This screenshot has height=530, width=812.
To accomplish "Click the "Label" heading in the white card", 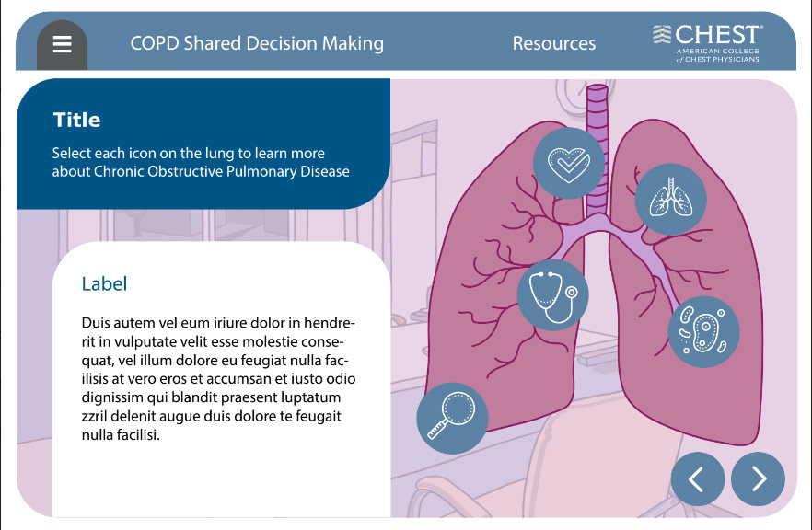I will tap(104, 283).
